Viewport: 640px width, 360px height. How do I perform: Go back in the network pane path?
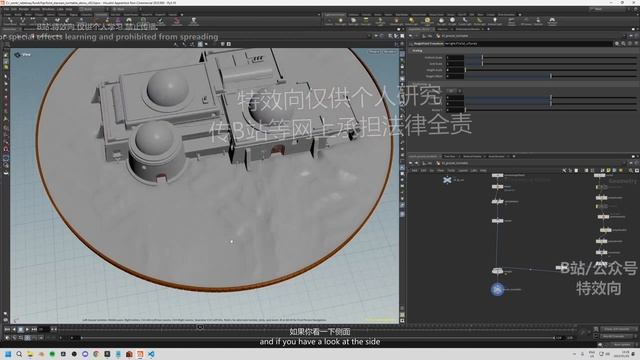[x=411, y=163]
